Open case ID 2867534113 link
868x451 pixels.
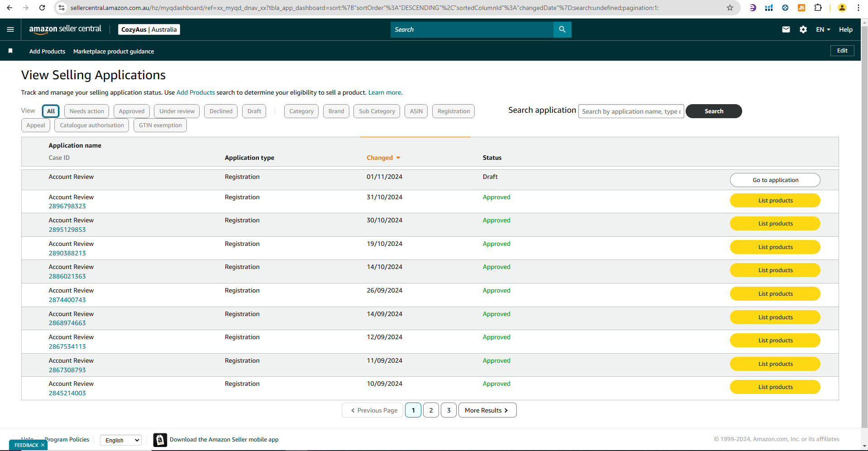tap(67, 346)
